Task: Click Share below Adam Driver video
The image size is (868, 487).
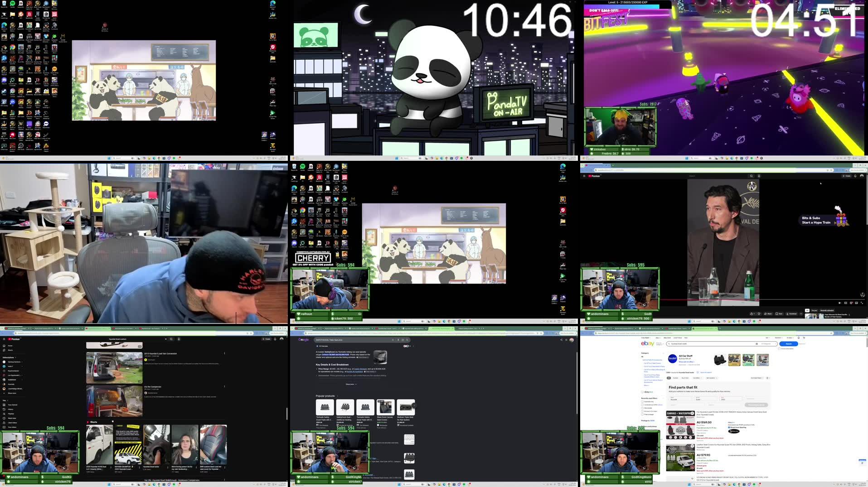Action: coord(768,314)
